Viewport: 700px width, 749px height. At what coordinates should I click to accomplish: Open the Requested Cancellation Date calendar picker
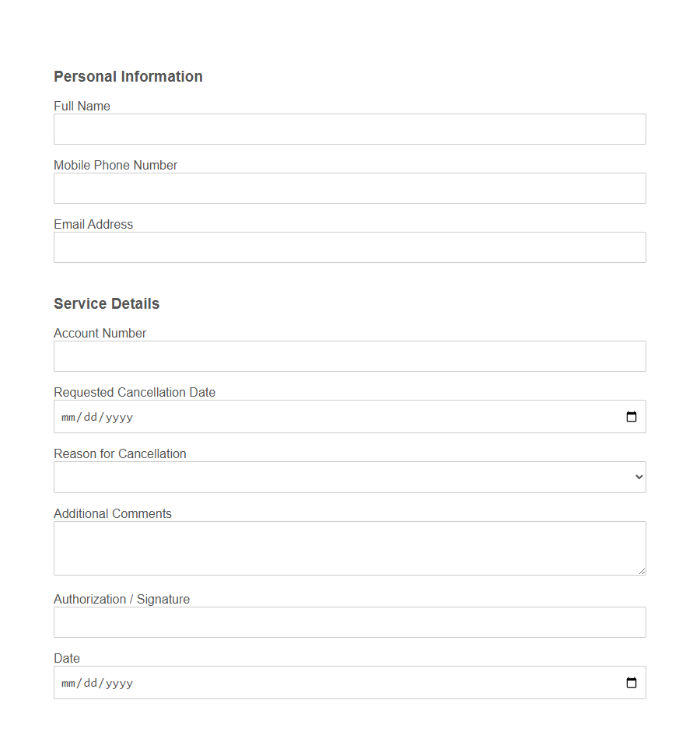point(630,416)
